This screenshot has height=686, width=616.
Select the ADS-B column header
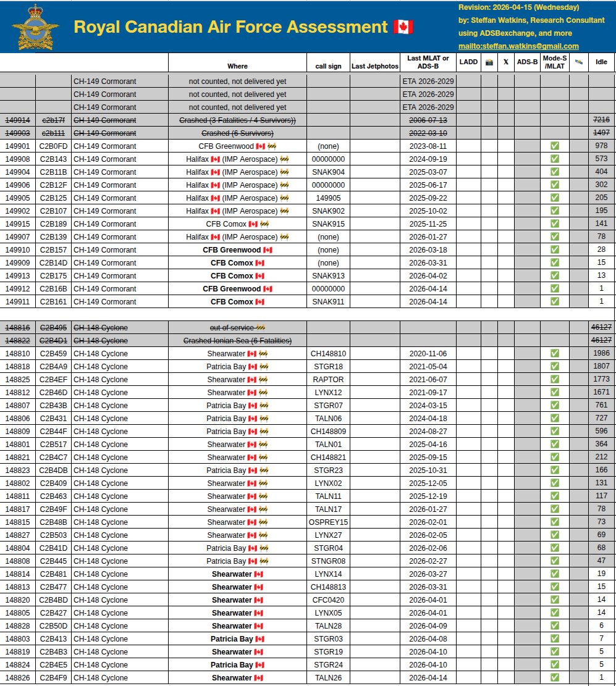click(x=527, y=62)
